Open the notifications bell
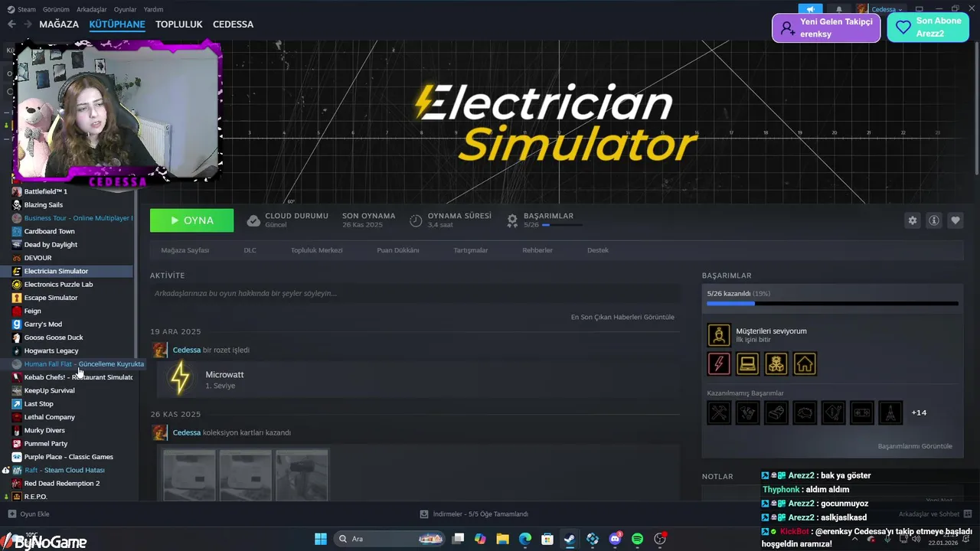 click(x=839, y=9)
